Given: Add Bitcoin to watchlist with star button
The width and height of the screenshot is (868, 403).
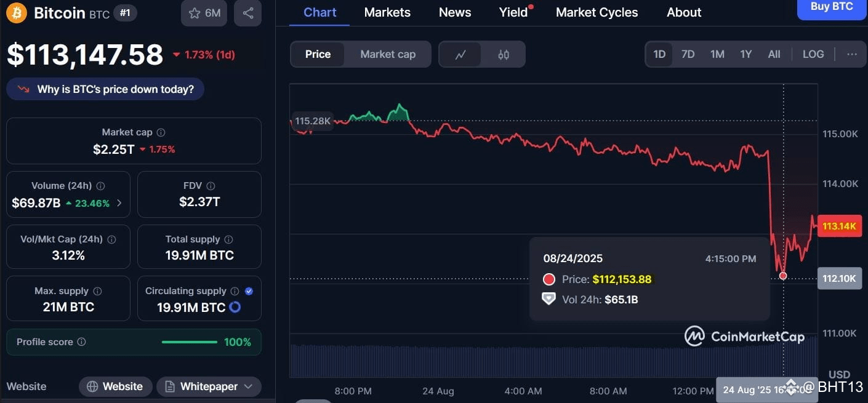Looking at the screenshot, I should click(204, 13).
